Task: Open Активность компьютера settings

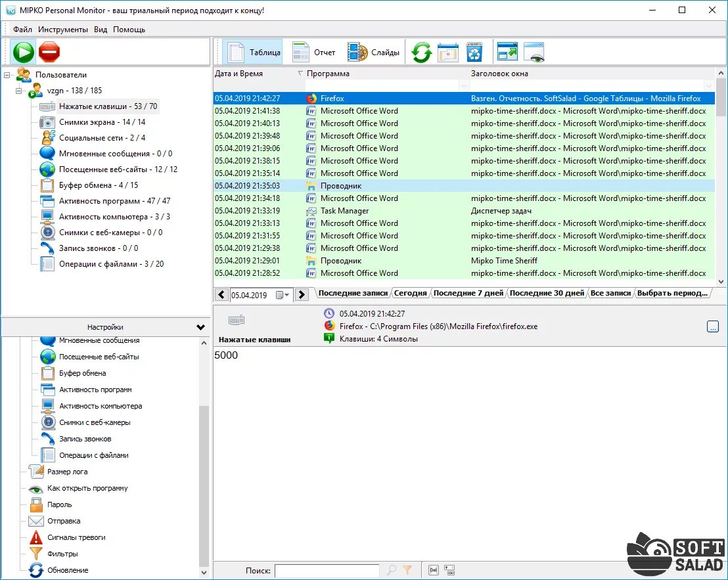Action: (101, 406)
